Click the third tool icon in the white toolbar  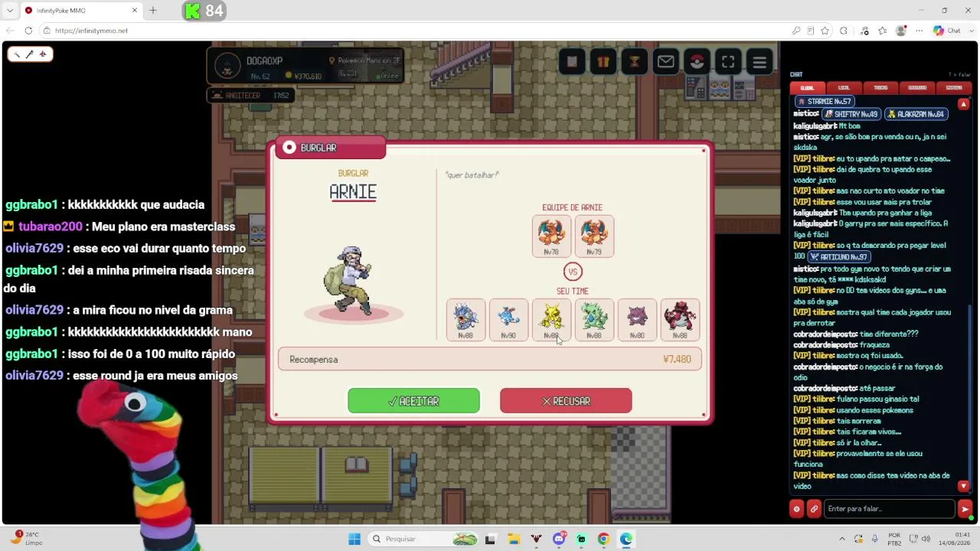tap(43, 54)
